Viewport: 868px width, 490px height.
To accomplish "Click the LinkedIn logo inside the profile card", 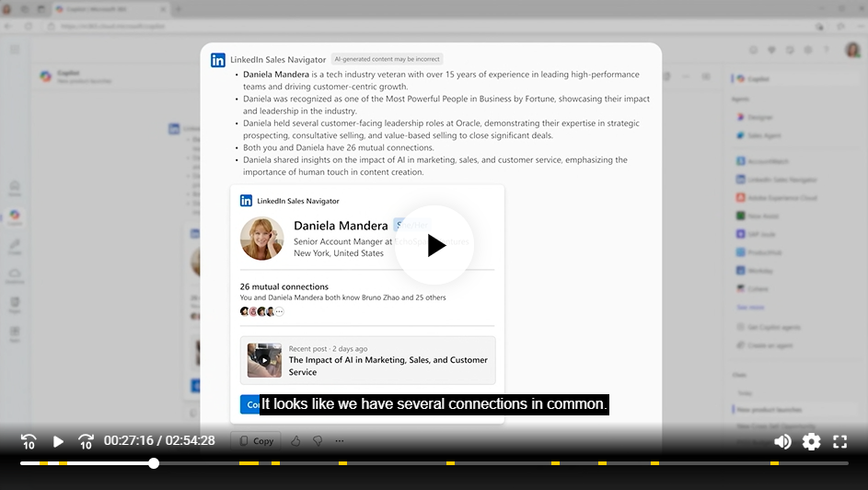I will point(246,201).
